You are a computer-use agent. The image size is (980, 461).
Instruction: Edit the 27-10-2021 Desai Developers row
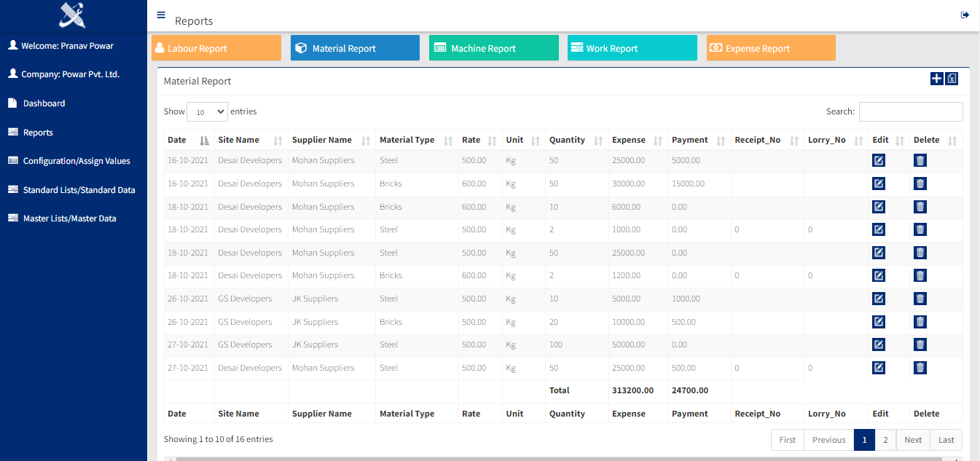(879, 368)
